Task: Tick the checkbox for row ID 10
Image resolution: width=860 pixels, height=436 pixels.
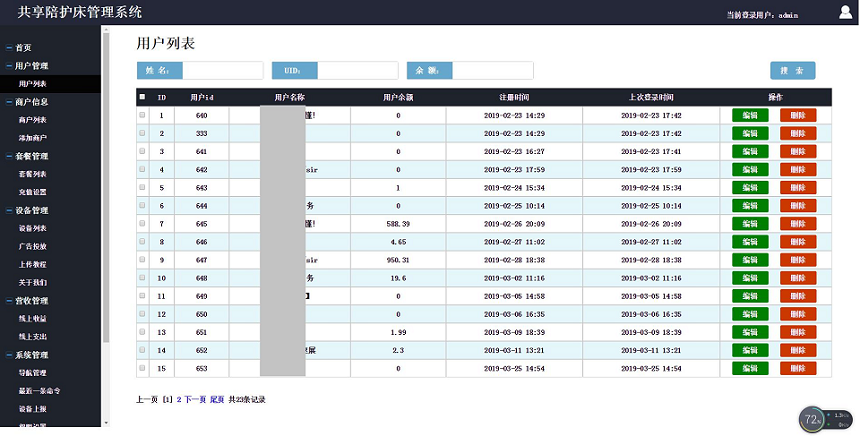Action: click(x=142, y=278)
